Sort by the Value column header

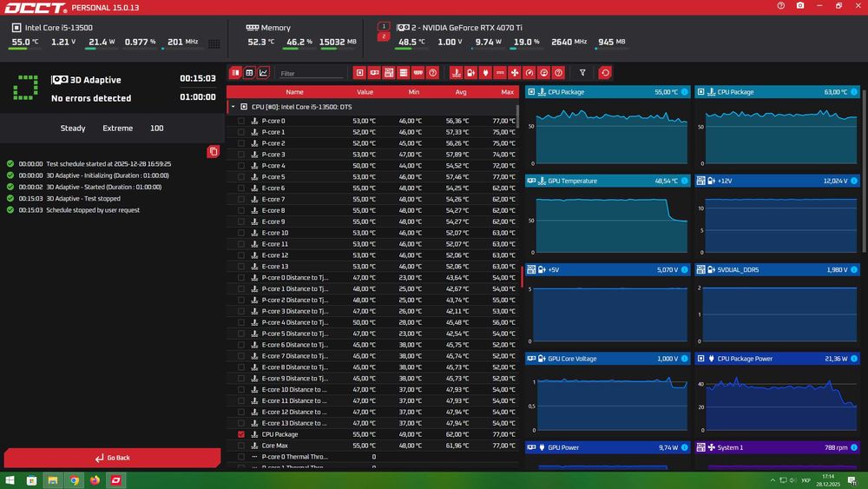pyautogui.click(x=365, y=92)
